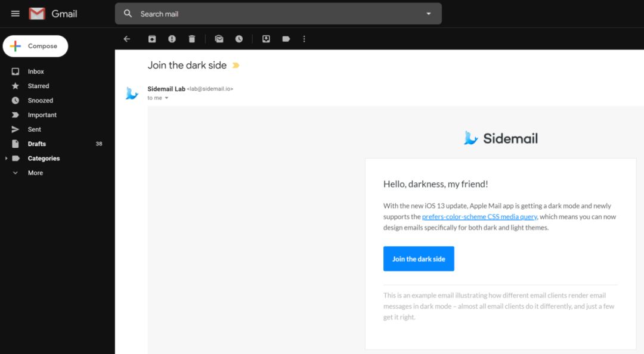Open the Important folder

pos(42,115)
